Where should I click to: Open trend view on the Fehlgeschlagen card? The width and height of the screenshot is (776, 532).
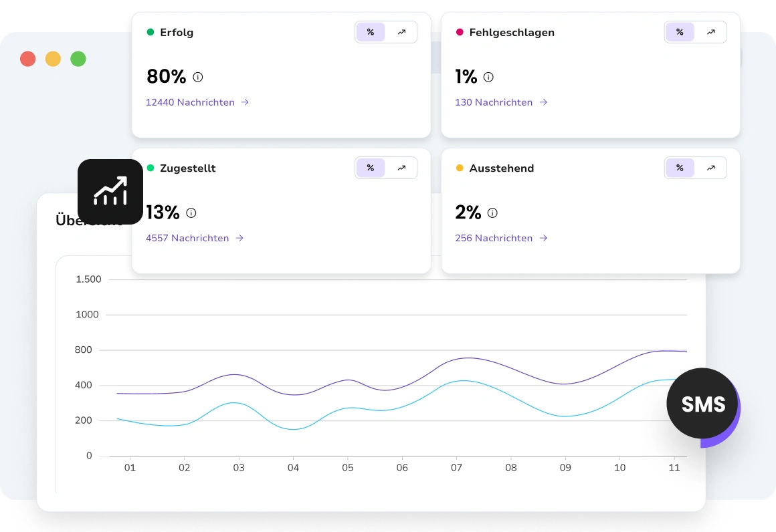click(x=710, y=31)
